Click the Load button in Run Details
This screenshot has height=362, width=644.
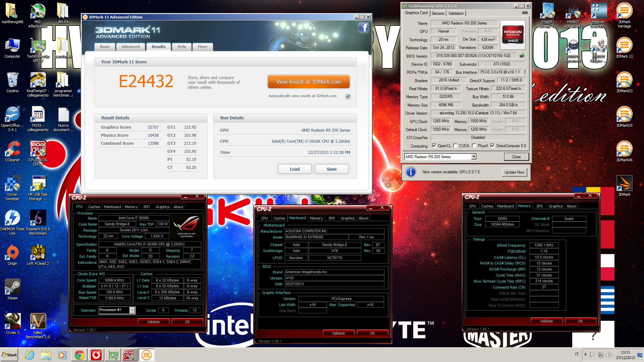[x=295, y=169]
